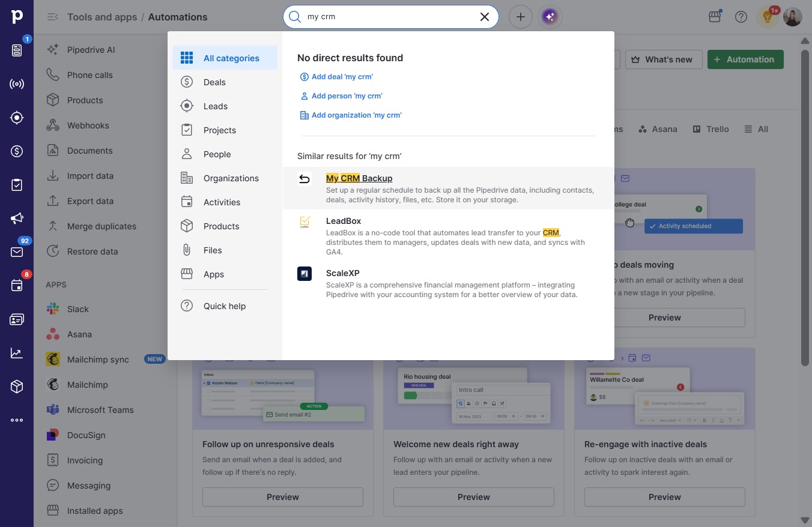Select the Asana template tab
Image resolution: width=812 pixels, height=527 pixels.
(x=658, y=129)
